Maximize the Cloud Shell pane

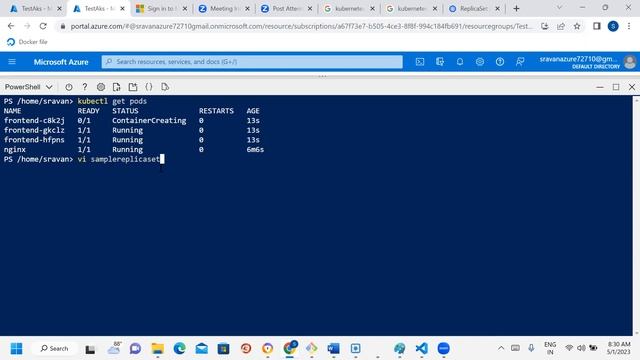[x=616, y=87]
